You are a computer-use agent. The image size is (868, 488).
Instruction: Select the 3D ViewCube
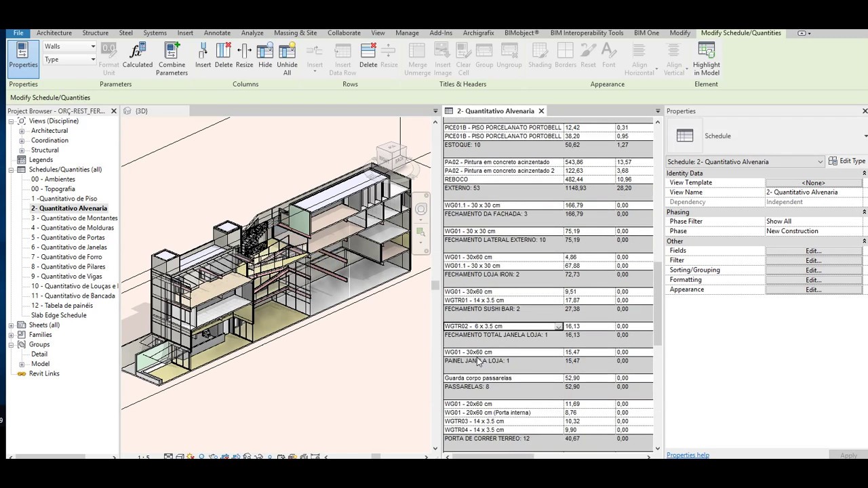391,155
